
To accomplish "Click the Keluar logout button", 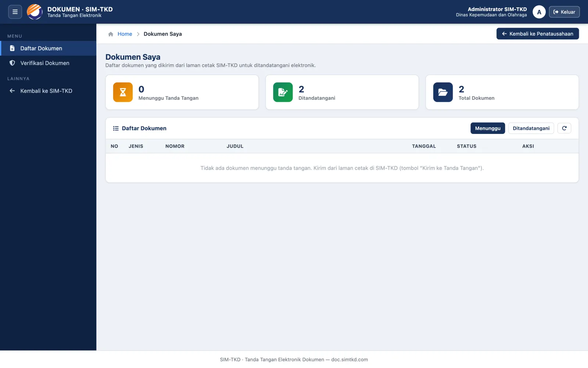I will 564,12.
